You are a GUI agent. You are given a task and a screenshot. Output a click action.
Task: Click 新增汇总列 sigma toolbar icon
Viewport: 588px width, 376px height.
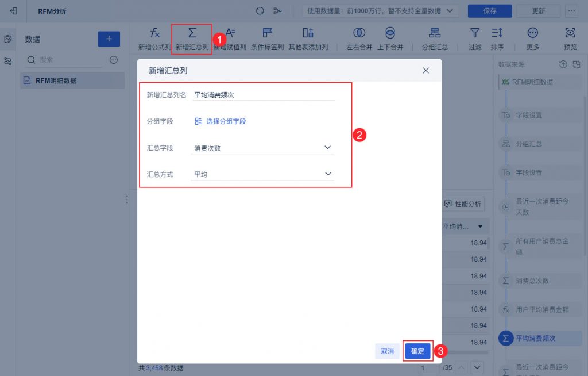[x=192, y=39]
